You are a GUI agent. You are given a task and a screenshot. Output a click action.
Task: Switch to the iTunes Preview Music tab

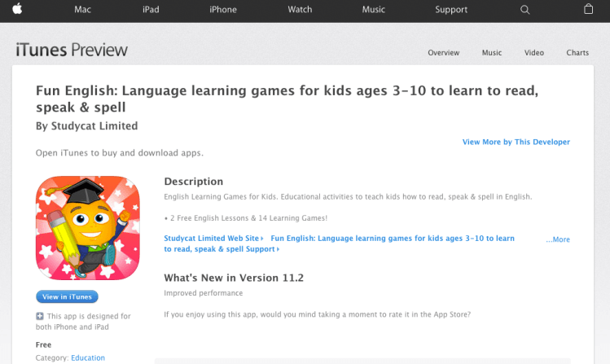(492, 53)
